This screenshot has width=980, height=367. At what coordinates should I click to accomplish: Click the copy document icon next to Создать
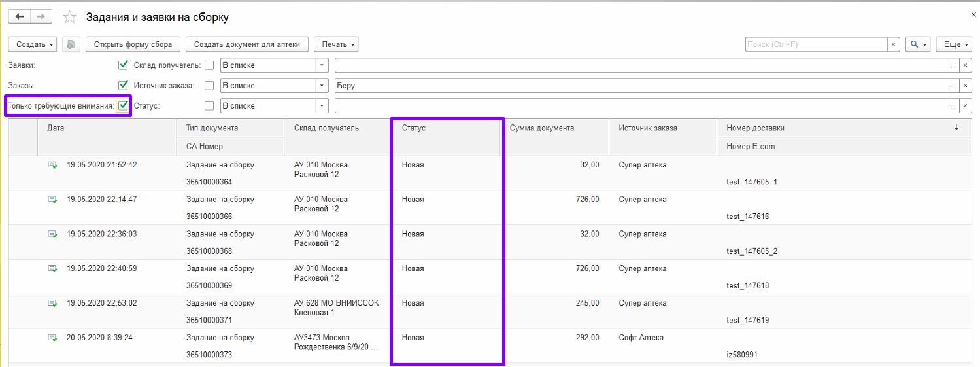tap(70, 44)
